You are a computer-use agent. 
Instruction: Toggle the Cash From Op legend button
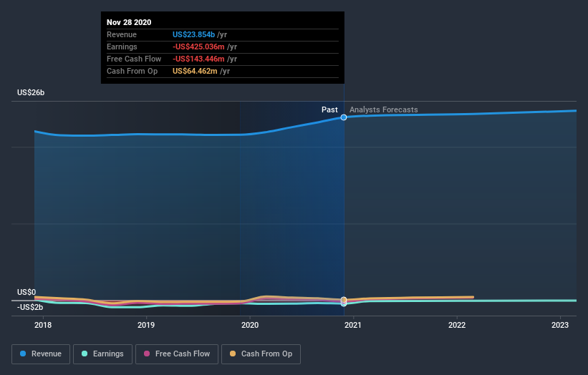(261, 354)
